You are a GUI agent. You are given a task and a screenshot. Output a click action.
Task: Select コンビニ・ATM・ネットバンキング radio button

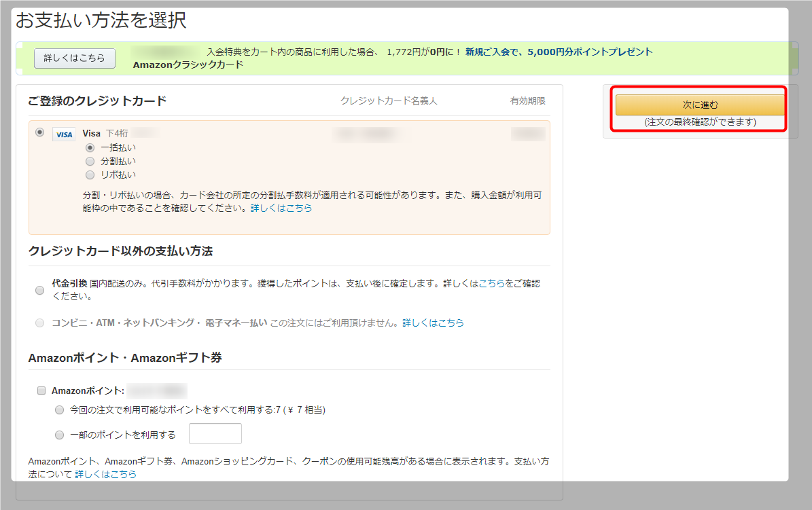click(40, 323)
